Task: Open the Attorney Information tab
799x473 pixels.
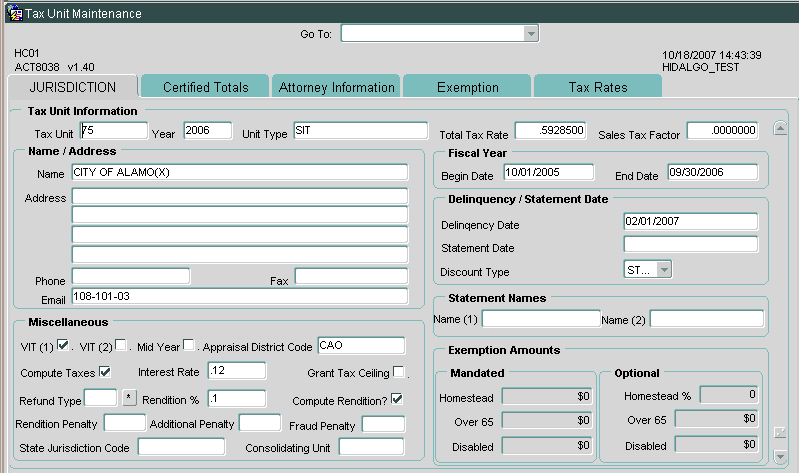Action: click(x=336, y=87)
